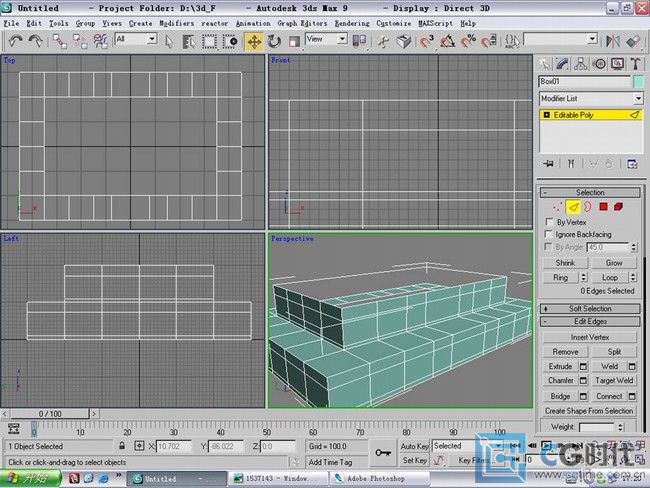Open the Graph Editors menu
Screen dimensions: 650x488
click(x=302, y=24)
